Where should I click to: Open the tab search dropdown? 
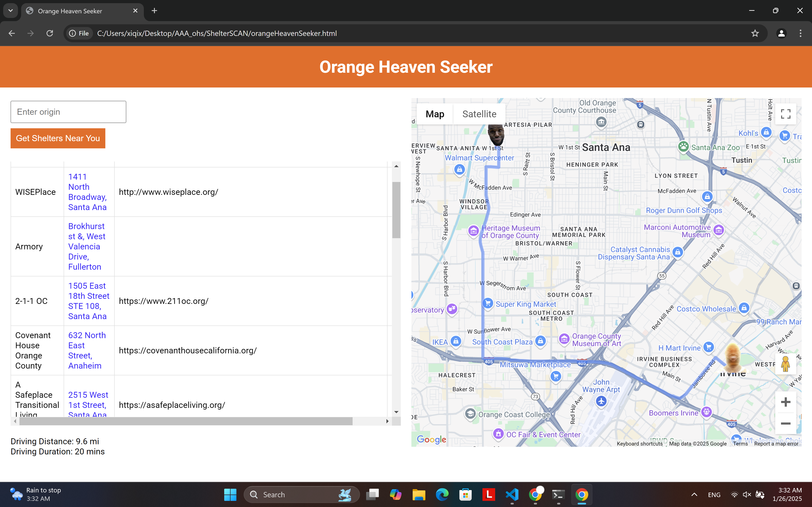[x=10, y=11]
